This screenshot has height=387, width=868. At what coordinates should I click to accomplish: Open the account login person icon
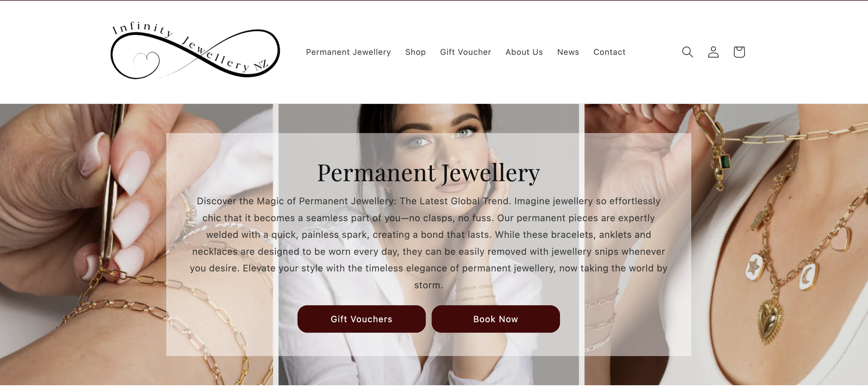click(x=713, y=52)
